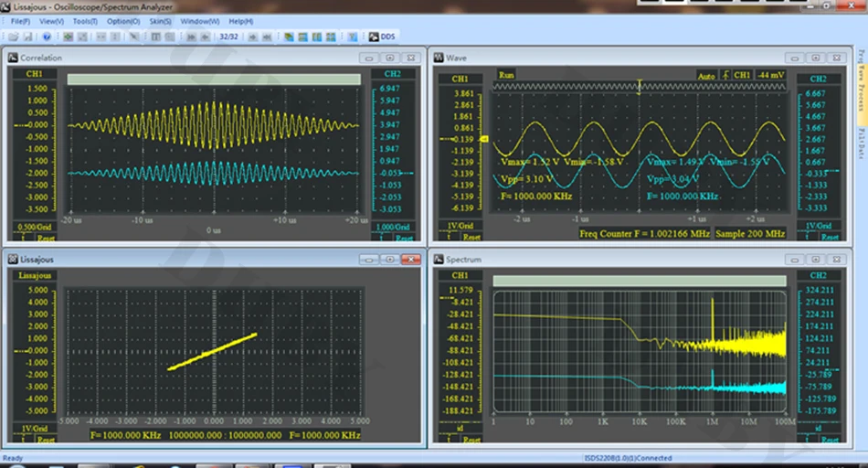
Task: Click the -44 mV trigger level field
Action: [770, 75]
